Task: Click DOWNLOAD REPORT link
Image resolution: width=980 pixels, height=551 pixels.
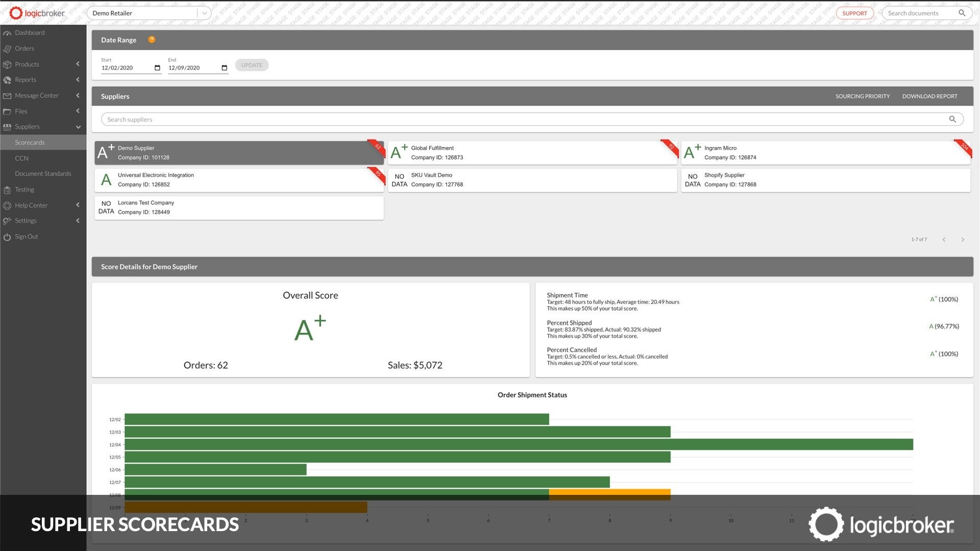Action: point(929,96)
